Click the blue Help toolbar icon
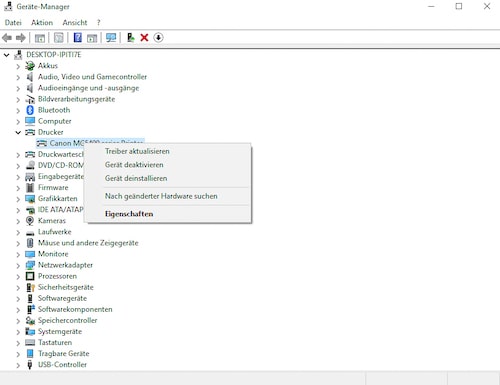Screen dimensions: 500x385 pos(78,38)
